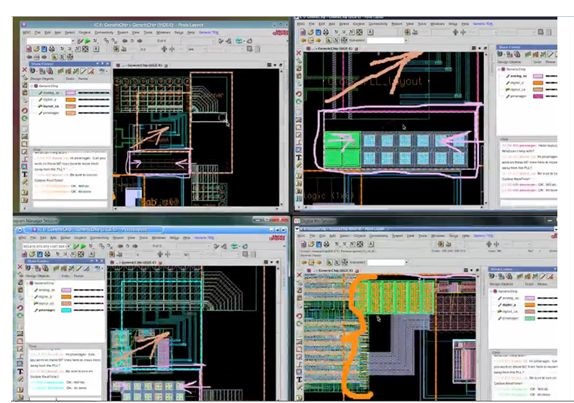
Task: Expand GenericChip tree root in top-left panel
Action: click(x=32, y=86)
